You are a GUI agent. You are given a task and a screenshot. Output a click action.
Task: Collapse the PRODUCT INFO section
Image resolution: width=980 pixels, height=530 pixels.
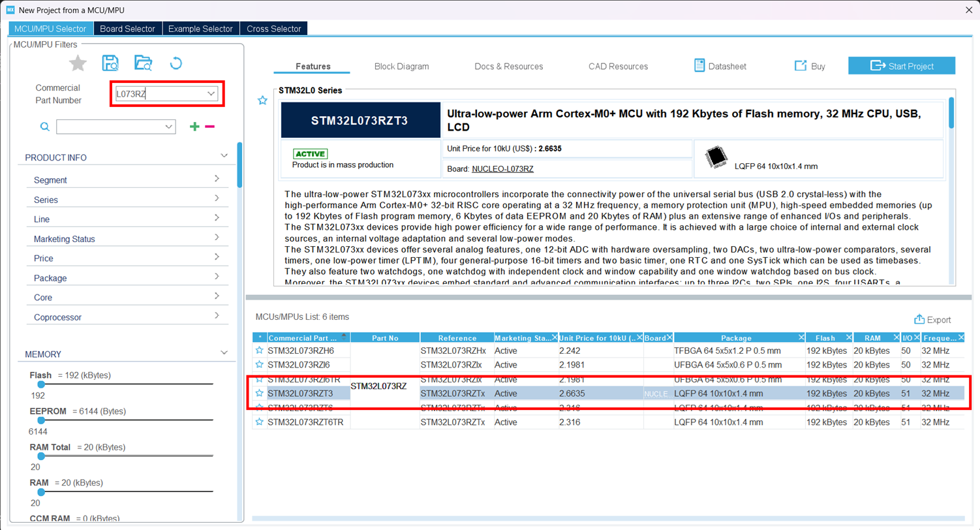(224, 156)
